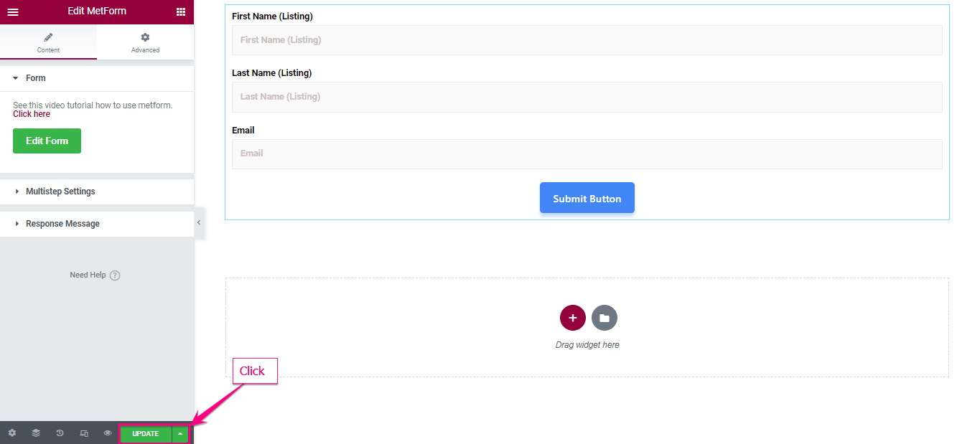The image size is (980, 444).
Task: Open the widgets grid panel icon
Action: (180, 11)
